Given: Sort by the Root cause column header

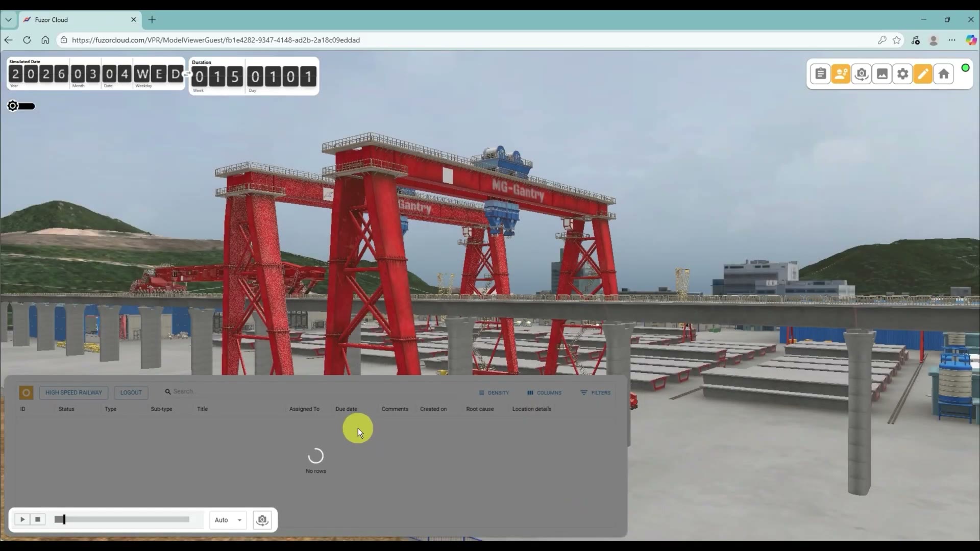Looking at the screenshot, I should pyautogui.click(x=480, y=409).
